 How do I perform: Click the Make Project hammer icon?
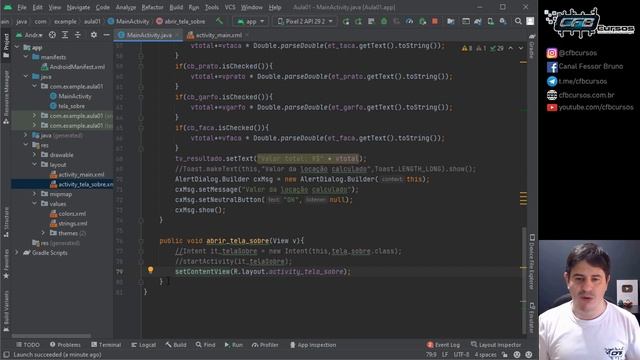pos(220,21)
